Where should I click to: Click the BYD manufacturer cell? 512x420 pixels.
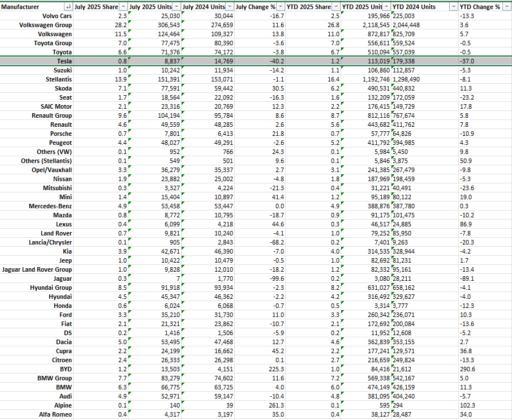click(x=37, y=369)
